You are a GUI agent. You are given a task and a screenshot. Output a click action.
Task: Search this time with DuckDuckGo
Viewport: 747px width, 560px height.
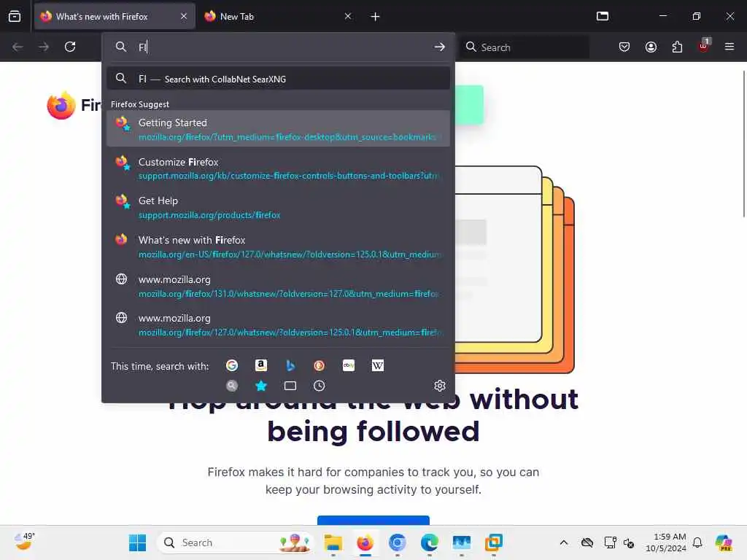pyautogui.click(x=320, y=366)
